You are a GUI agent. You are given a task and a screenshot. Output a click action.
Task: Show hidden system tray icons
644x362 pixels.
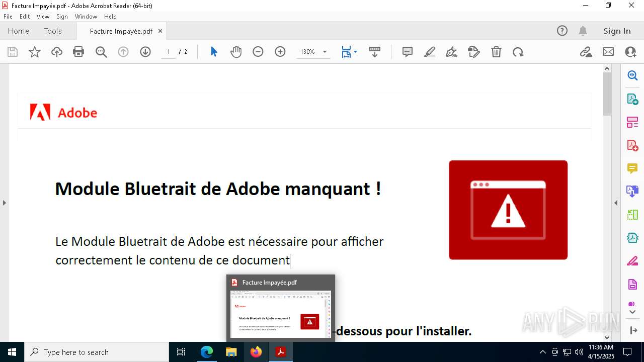542,352
